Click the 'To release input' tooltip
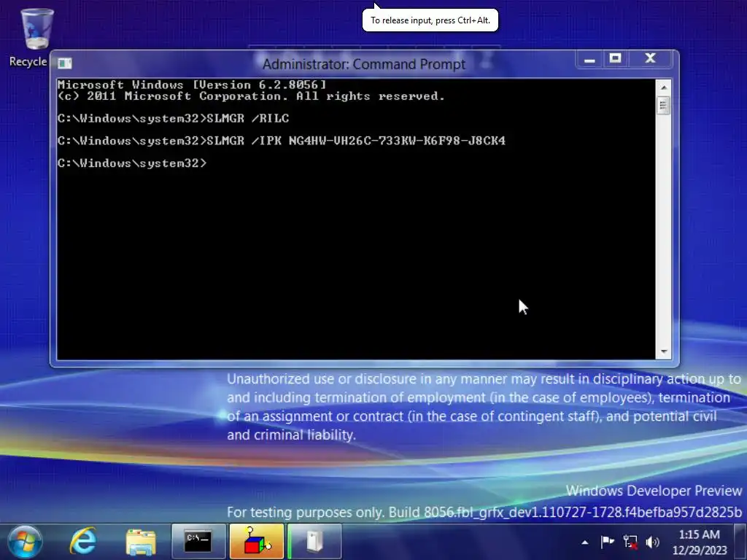The width and height of the screenshot is (747, 560). tap(430, 20)
